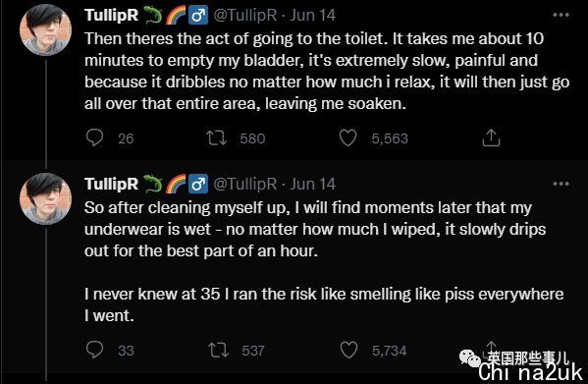The image size is (588, 384).
Task: Open the tweet text about cleaning up
Action: pyautogui.click(x=324, y=261)
